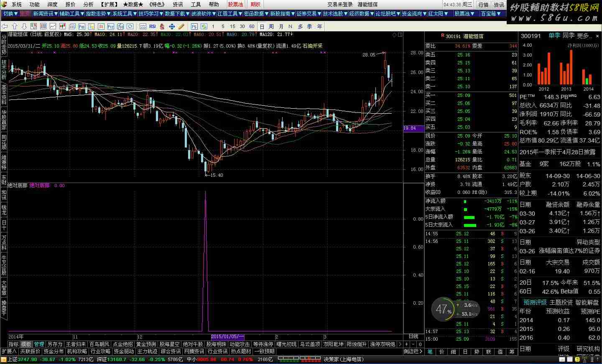Image resolution: width=602 pixels, height=364 pixels.
Task: Click the status bar icon before 上证
Action: click(4, 359)
